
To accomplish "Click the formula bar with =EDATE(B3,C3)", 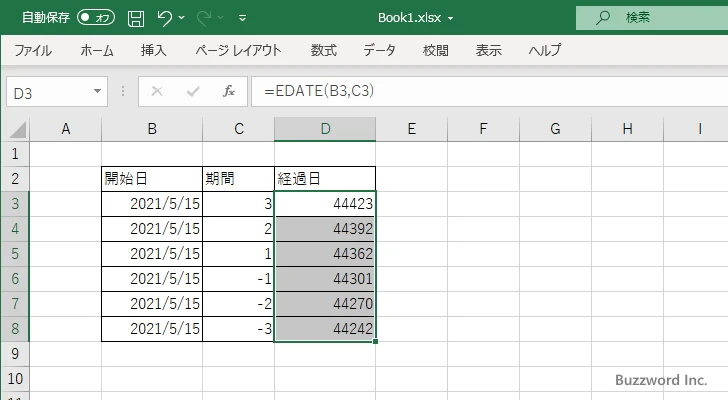I will [x=489, y=91].
